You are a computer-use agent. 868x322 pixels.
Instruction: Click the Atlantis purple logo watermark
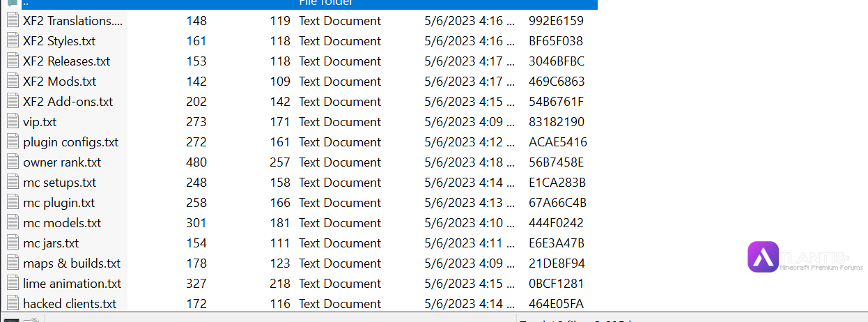coord(763,256)
